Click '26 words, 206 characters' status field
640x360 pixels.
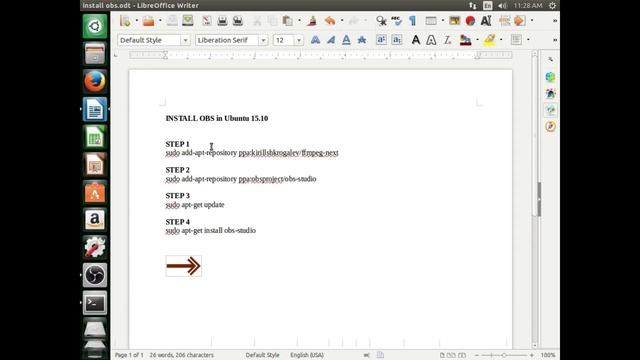pyautogui.click(x=182, y=355)
